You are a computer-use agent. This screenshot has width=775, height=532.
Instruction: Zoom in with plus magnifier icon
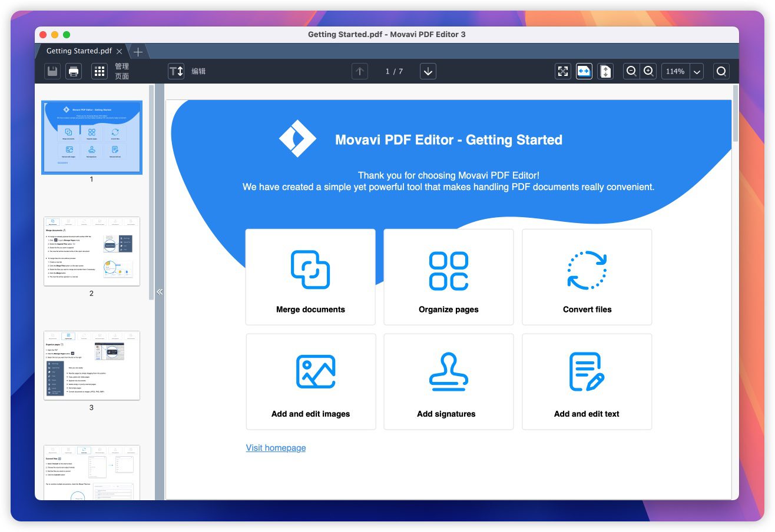click(648, 71)
